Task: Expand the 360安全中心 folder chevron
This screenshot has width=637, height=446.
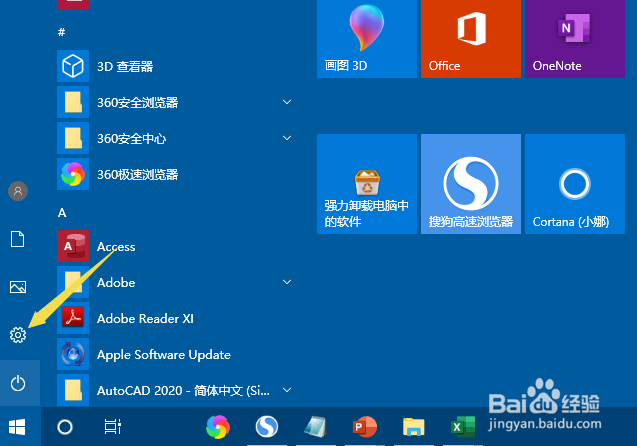Action: [x=287, y=138]
